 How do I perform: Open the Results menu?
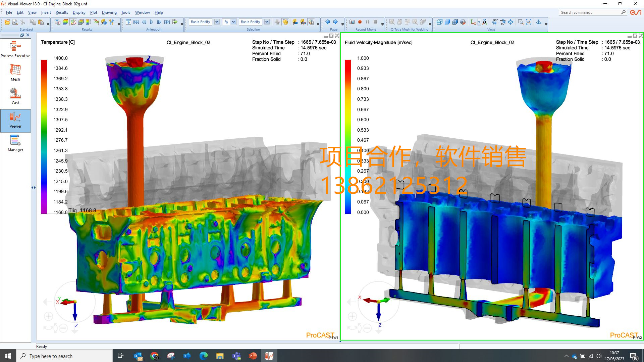pos(62,12)
